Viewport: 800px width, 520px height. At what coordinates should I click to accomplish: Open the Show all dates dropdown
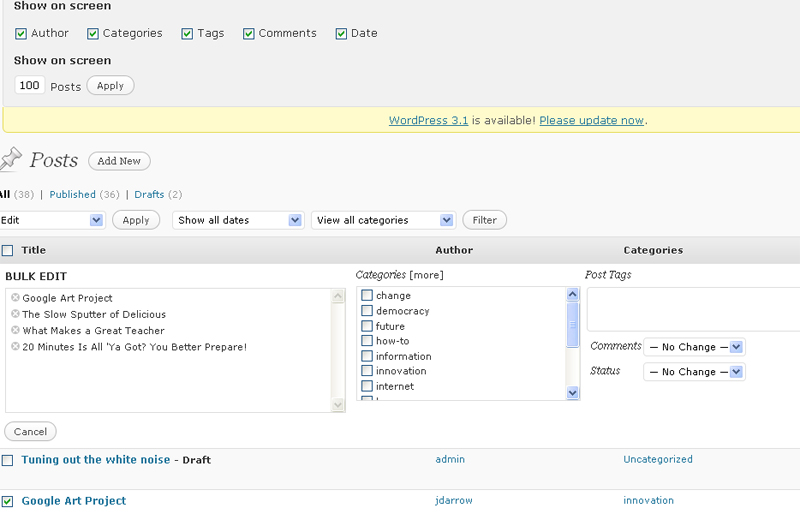238,220
